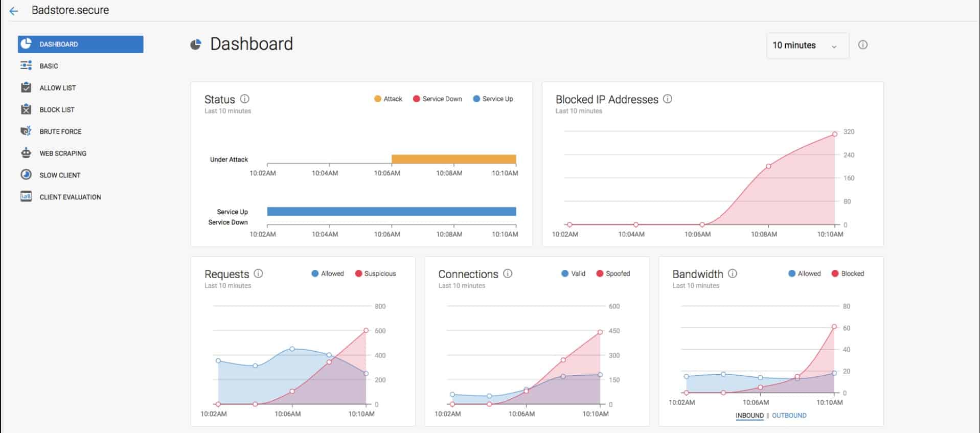Click the orange Under Attack bar

pos(454,159)
